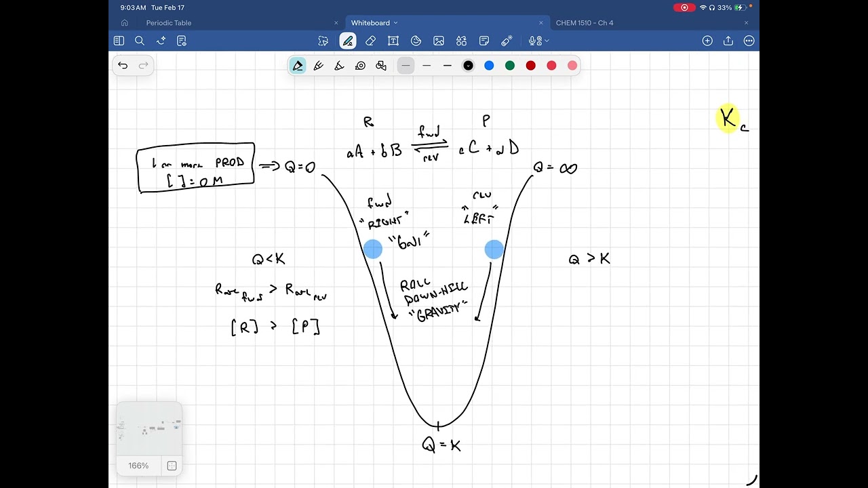Select the text box tool
Image resolution: width=868 pixels, height=488 pixels.
pos(393,41)
